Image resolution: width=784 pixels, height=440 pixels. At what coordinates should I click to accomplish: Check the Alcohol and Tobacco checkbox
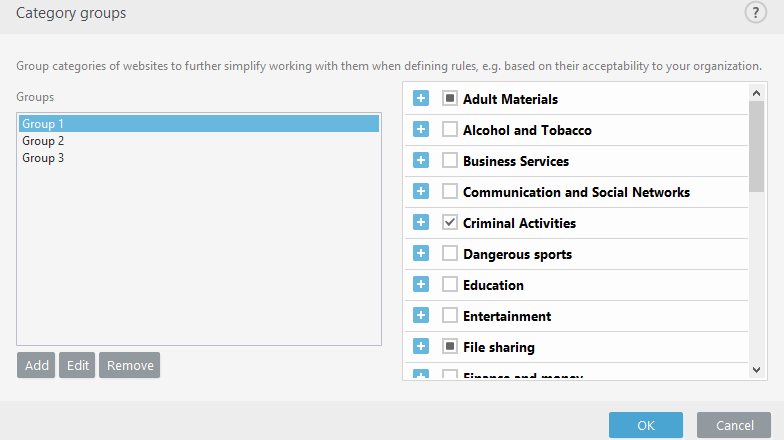click(x=450, y=130)
